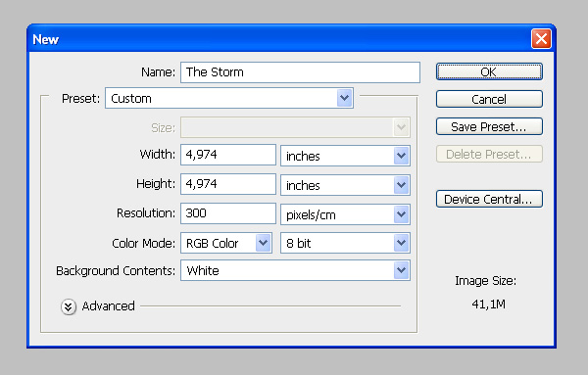Screen dimensions: 588x375
Task: Click the Resolution field showing 300
Action: pos(228,213)
